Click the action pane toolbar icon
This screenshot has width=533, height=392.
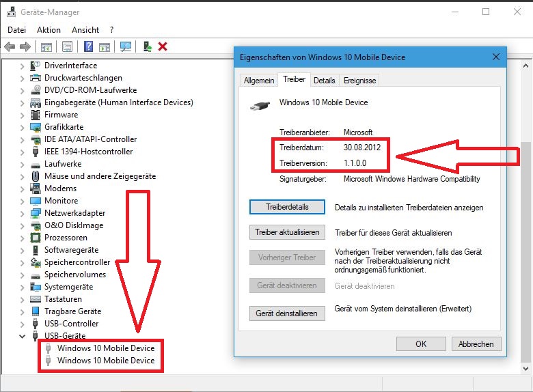tap(105, 46)
